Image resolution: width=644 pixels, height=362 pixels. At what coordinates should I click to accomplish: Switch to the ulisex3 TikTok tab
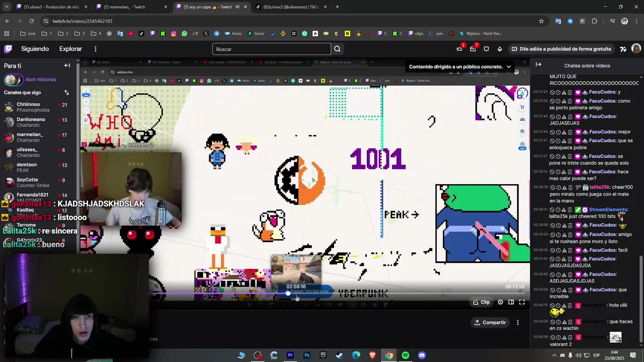(x=292, y=7)
